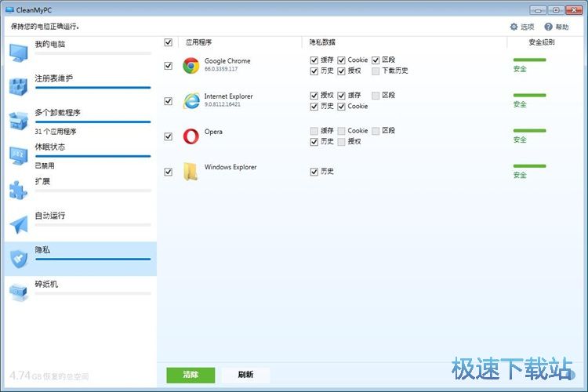Viewport: 588px width, 392px height.
Task: Uncheck the Windows Explorer row checkbox
Action: 169,172
